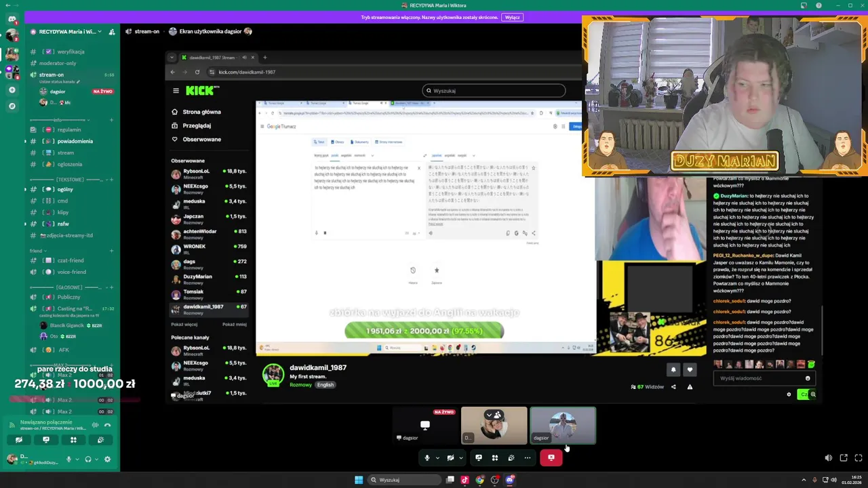This screenshot has width=868, height=488.
Task: Open soundboard button in voice panel
Action: tap(100, 440)
